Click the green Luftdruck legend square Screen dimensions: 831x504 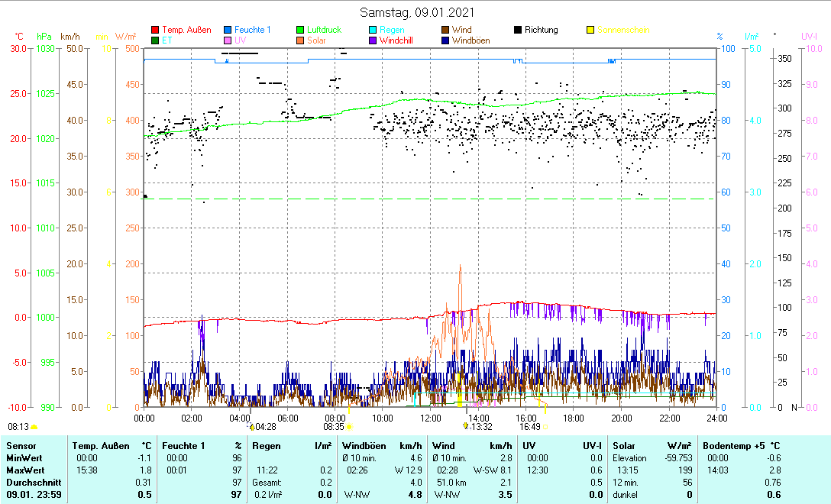300,30
